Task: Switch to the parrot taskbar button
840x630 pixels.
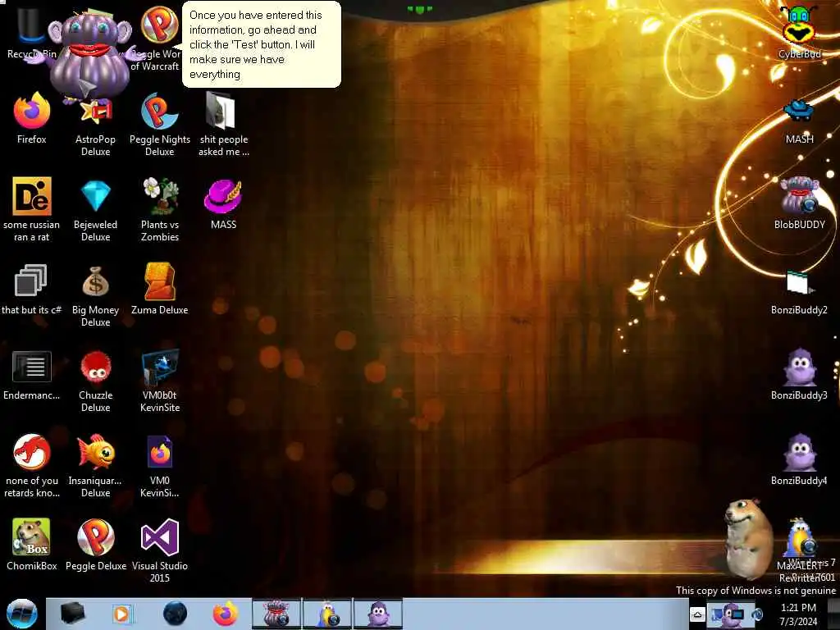Action: click(327, 614)
